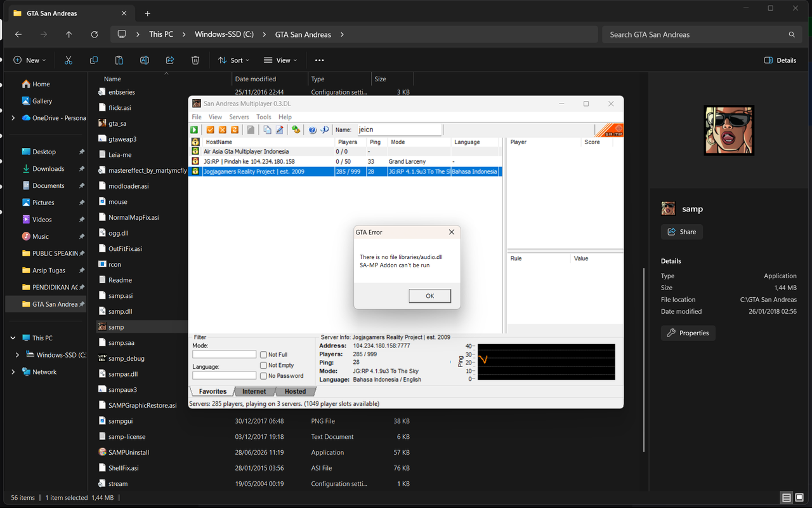Switch to the Internet tab in SA-MP
The image size is (812, 508).
coord(254,391)
